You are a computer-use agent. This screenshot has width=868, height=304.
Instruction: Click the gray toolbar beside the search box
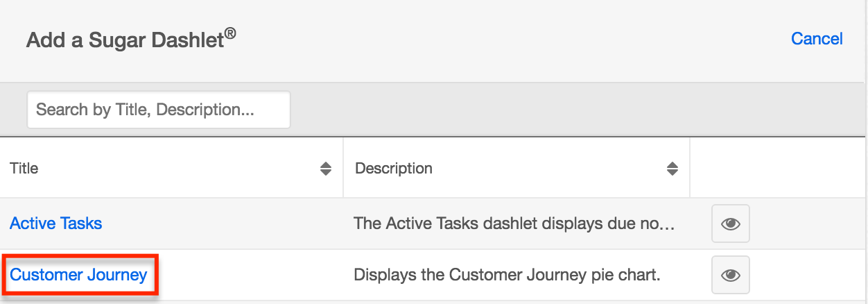point(555,110)
